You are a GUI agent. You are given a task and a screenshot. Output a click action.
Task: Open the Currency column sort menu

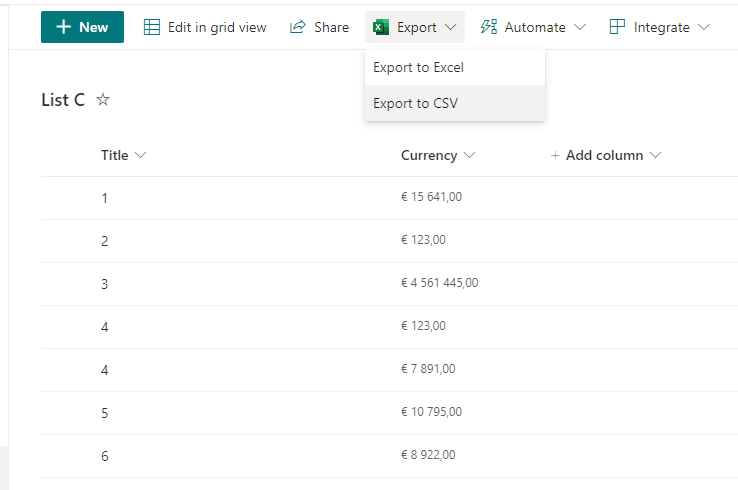(470, 156)
